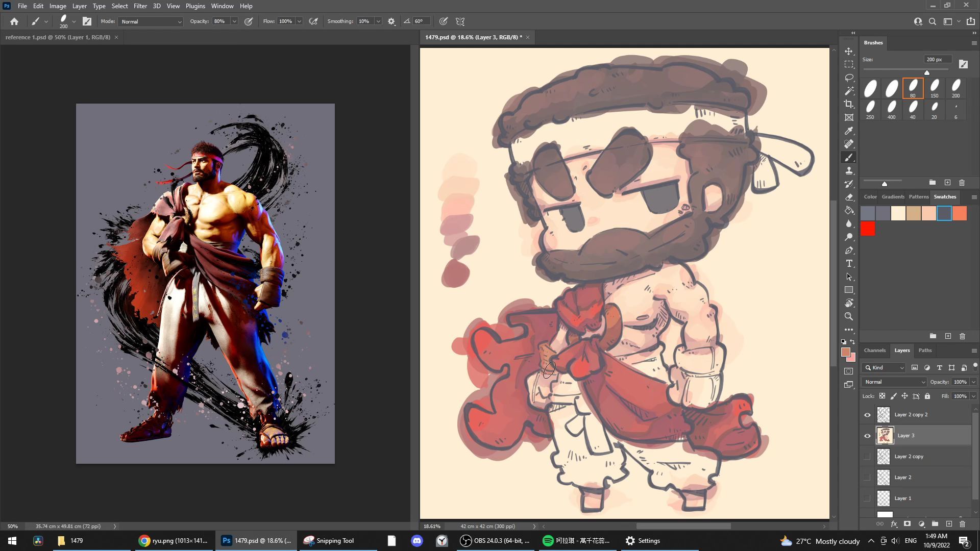Screen dimensions: 980x551
Task: Select the Lasso tool
Action: pyautogui.click(x=849, y=78)
